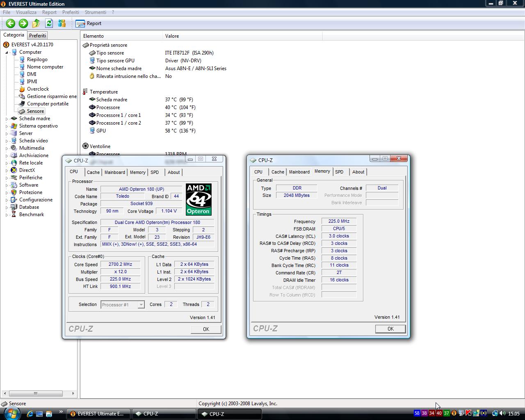Select the Categoria sidebar tab
Image resolution: width=525 pixels, height=420 pixels.
(x=14, y=35)
